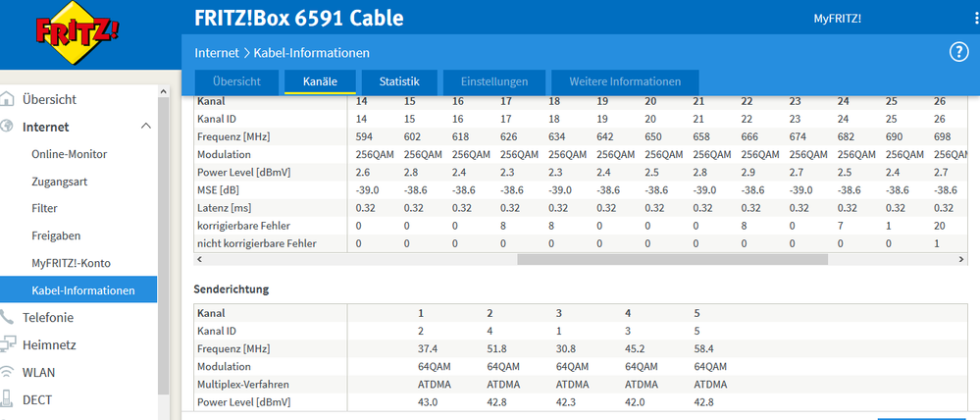Click the Übersicht home icon in sidebar

[8, 99]
